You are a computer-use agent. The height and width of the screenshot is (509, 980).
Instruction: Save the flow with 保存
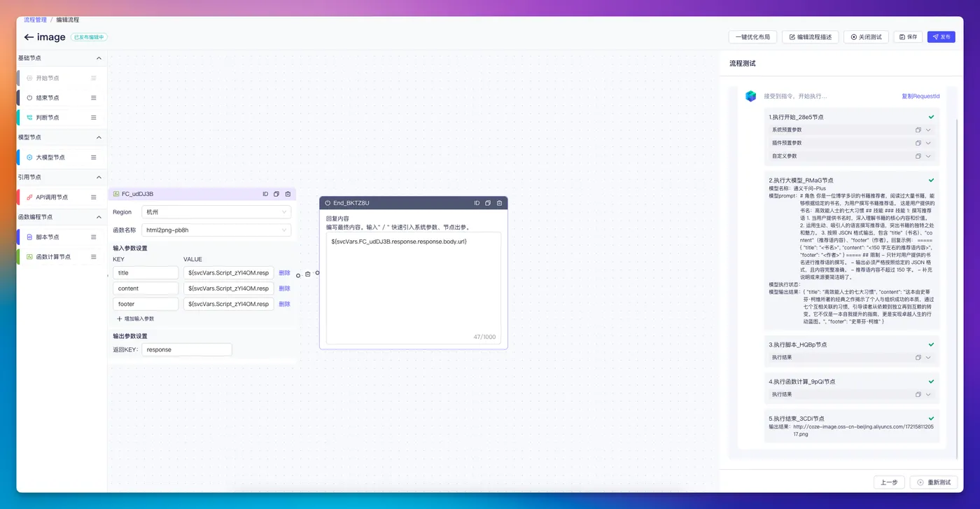(908, 37)
